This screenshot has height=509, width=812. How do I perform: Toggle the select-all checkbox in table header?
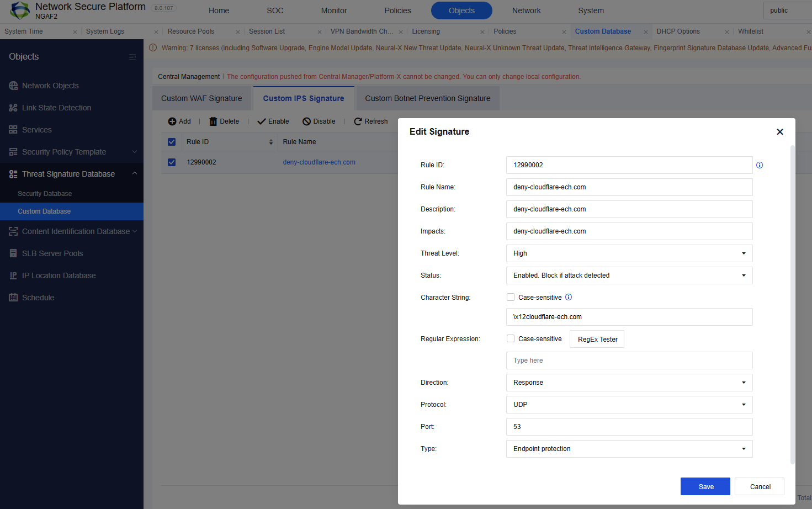coord(172,142)
